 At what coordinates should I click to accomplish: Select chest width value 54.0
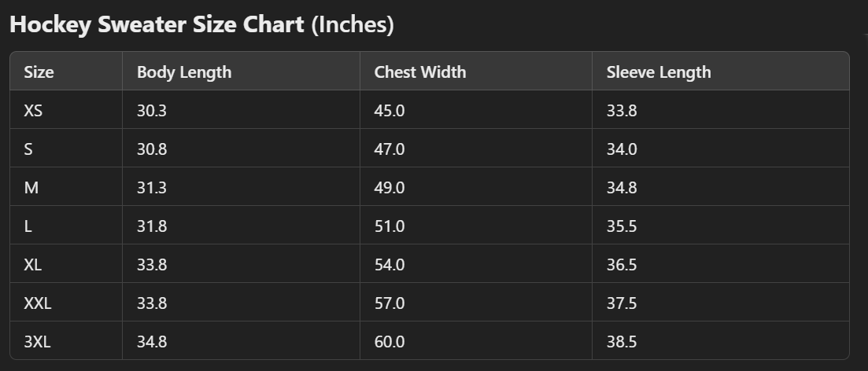pyautogui.click(x=390, y=265)
